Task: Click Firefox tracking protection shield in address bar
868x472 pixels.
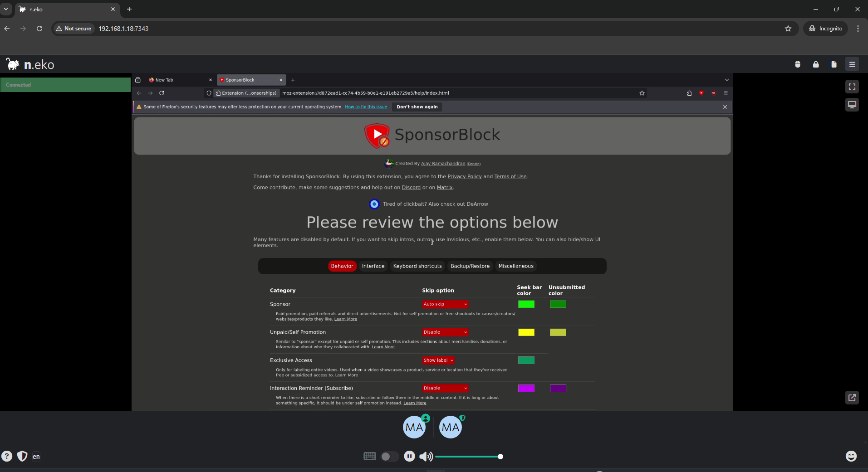Action: click(x=209, y=93)
